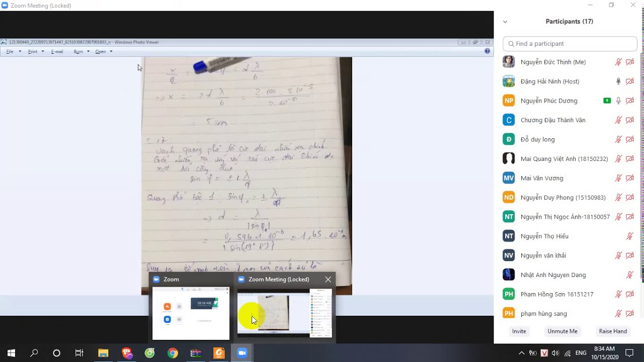Open taskbar search

(34, 353)
